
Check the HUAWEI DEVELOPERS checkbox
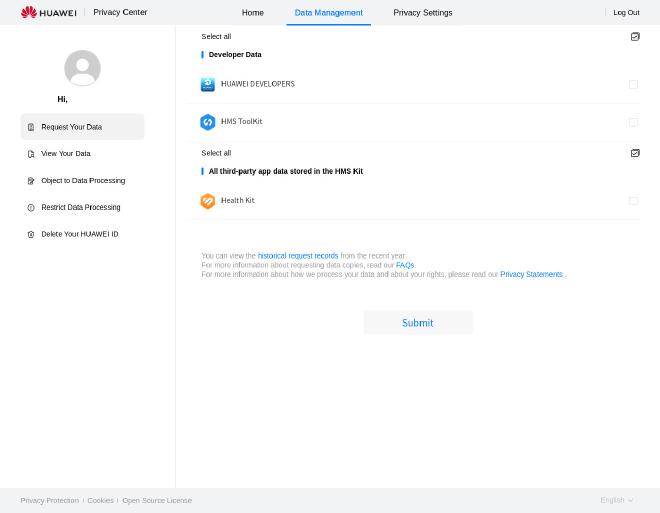click(633, 85)
